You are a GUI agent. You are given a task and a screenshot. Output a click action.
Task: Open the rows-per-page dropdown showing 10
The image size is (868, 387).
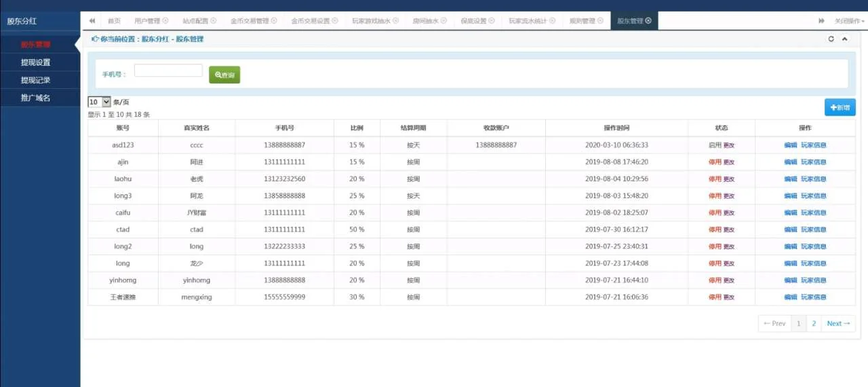click(100, 102)
